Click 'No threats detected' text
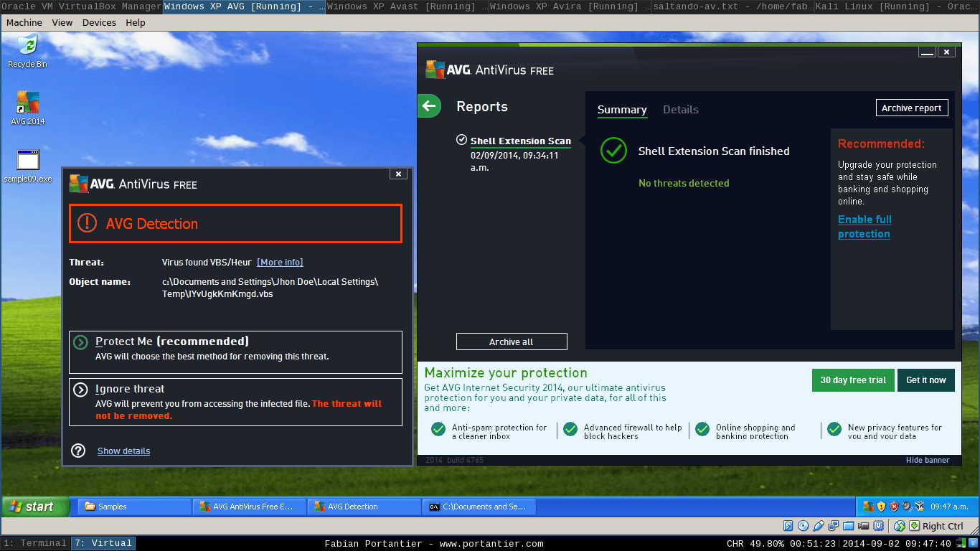 684,184
